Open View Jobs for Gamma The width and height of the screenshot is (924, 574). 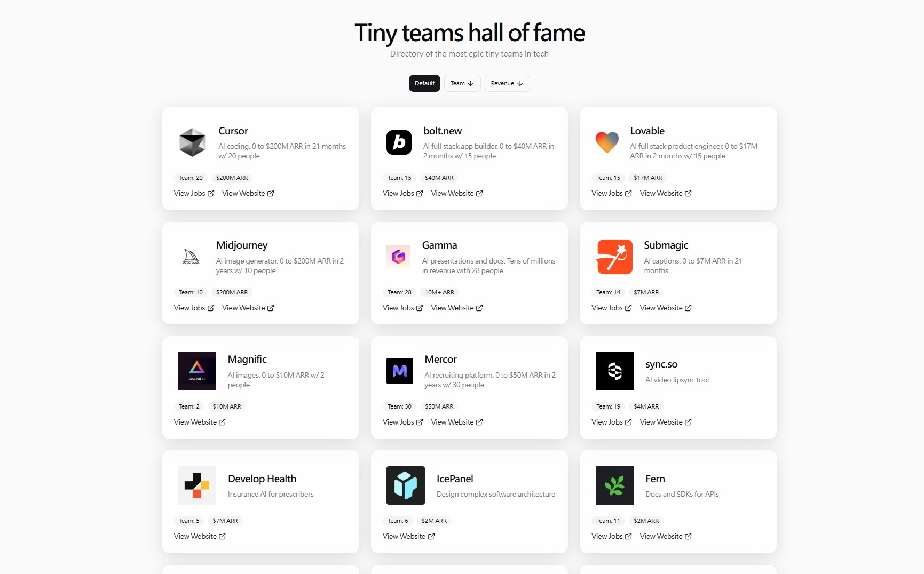(x=403, y=308)
